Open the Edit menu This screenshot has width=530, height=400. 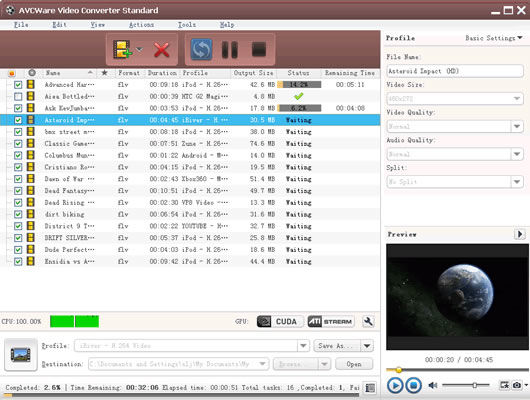coord(59,25)
